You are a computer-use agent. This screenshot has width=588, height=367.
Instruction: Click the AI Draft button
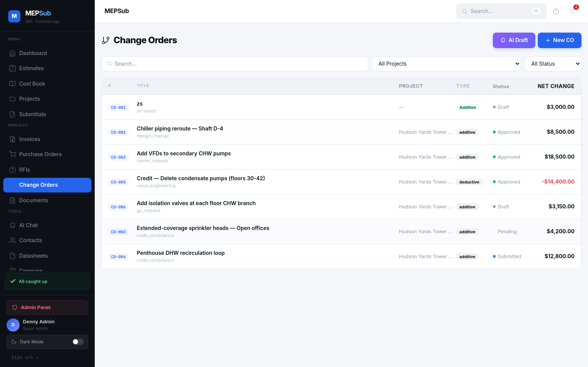(514, 40)
